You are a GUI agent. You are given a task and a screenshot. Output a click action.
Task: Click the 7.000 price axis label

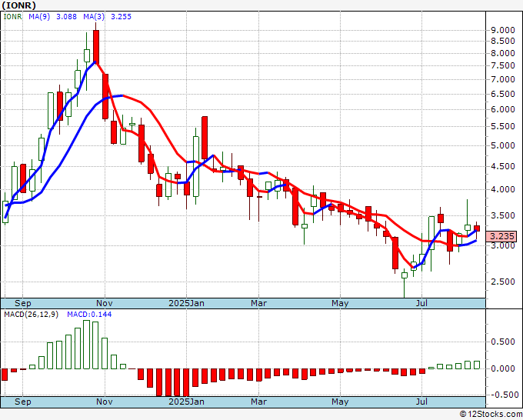(503, 79)
